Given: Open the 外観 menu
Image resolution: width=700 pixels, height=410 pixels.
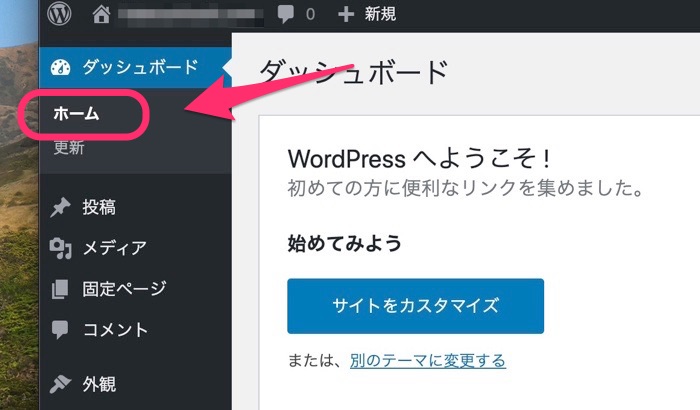Looking at the screenshot, I should (99, 384).
